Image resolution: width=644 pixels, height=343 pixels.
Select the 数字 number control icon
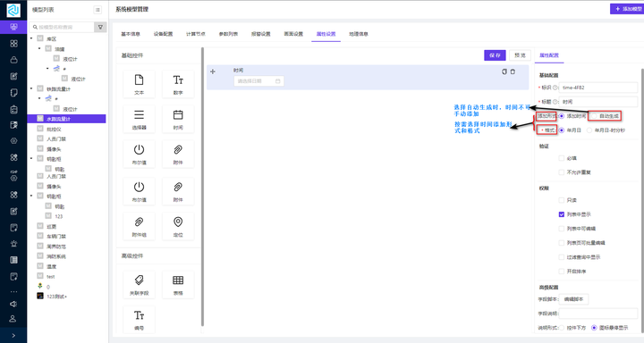pos(178,84)
